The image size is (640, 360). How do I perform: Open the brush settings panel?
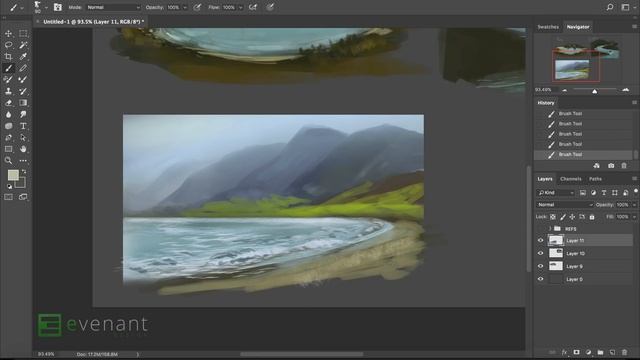click(x=58, y=7)
